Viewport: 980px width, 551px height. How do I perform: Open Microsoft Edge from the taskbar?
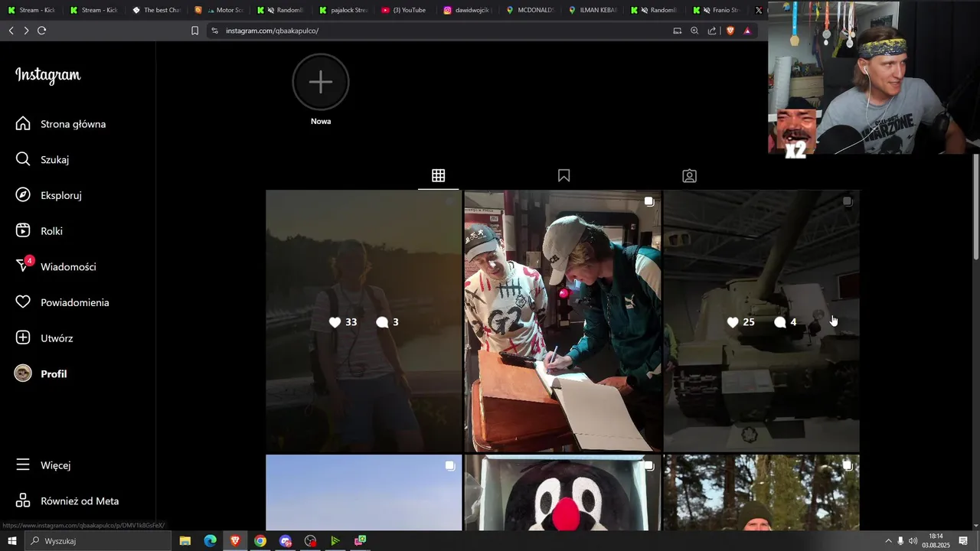coord(211,541)
